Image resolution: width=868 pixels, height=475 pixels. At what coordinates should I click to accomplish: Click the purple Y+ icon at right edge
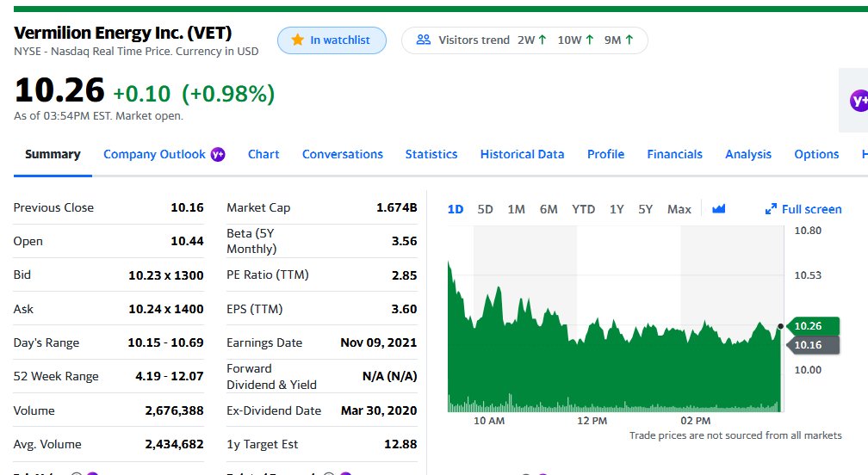point(859,101)
